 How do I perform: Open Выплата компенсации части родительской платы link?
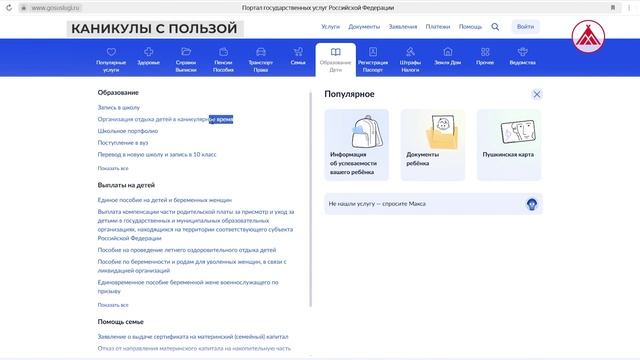click(196, 225)
